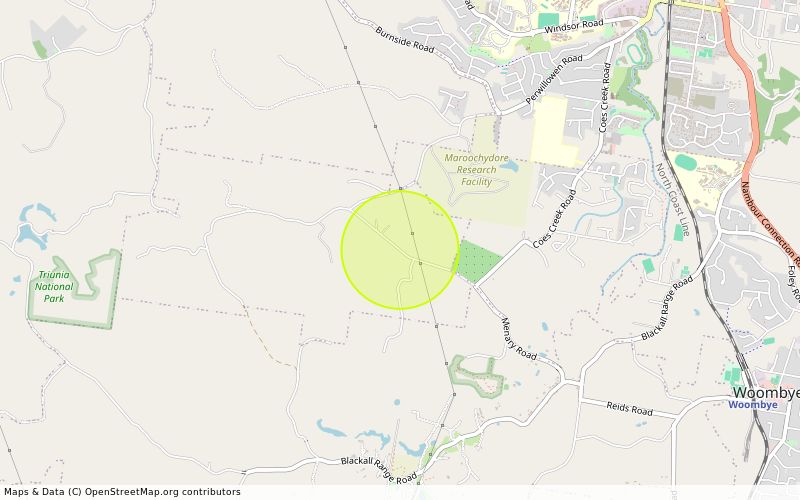The image size is (800, 500).
Task: Click the green dotted orchard patch
Action: tap(478, 261)
